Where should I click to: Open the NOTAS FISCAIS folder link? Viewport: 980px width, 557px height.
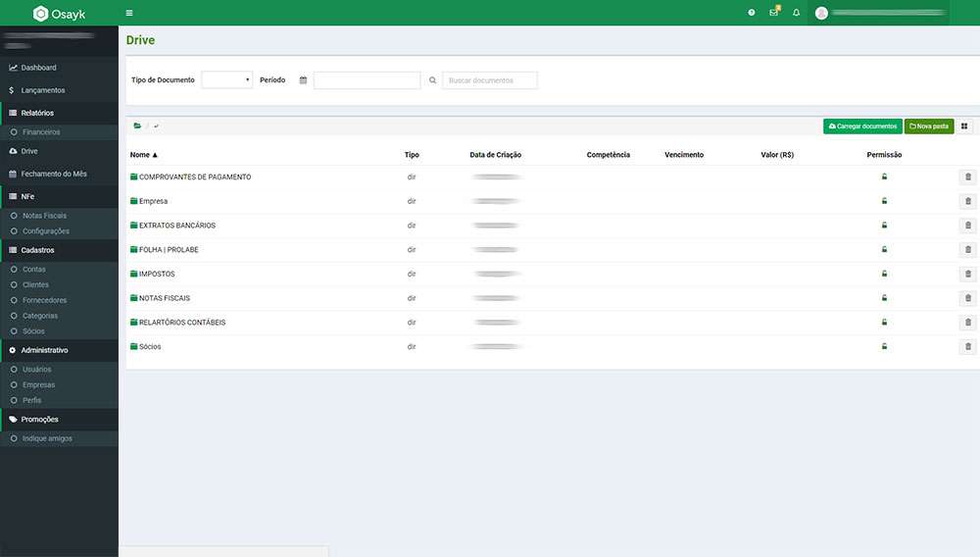tap(160, 298)
